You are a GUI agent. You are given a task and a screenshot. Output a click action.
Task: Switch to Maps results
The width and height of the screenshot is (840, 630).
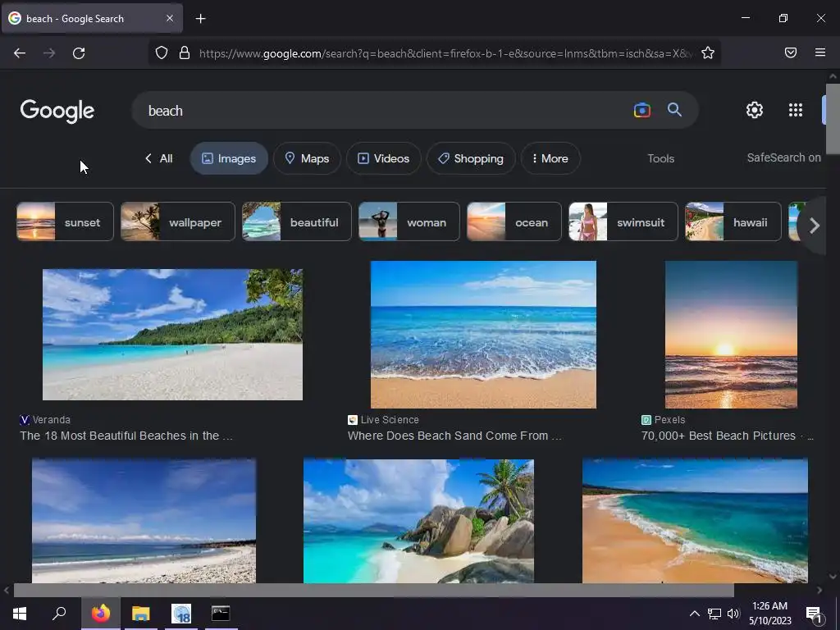pyautogui.click(x=307, y=158)
